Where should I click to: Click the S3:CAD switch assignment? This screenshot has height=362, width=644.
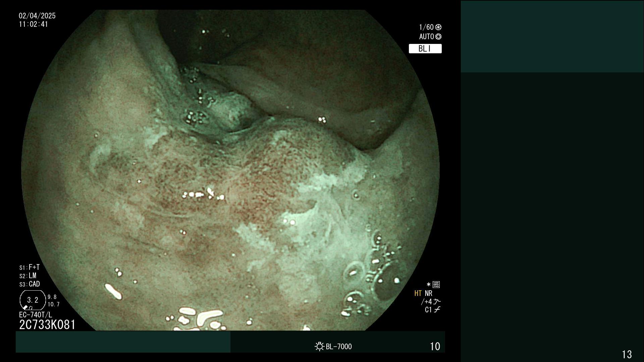(x=30, y=284)
